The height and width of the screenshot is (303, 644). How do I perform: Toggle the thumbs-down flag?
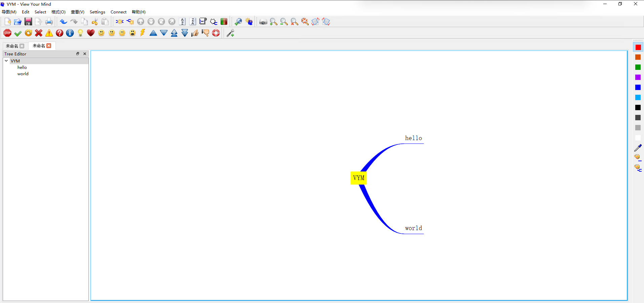205,33
